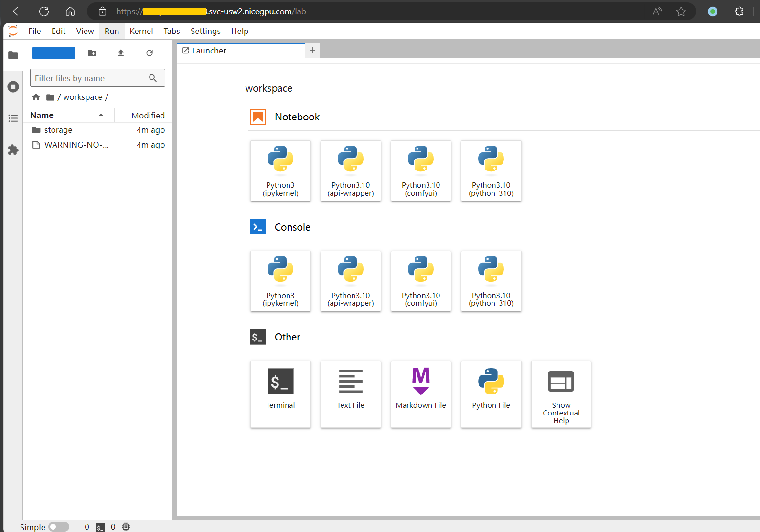Viewport: 760px width, 532px height.
Task: Refresh the file browser list
Action: click(150, 53)
